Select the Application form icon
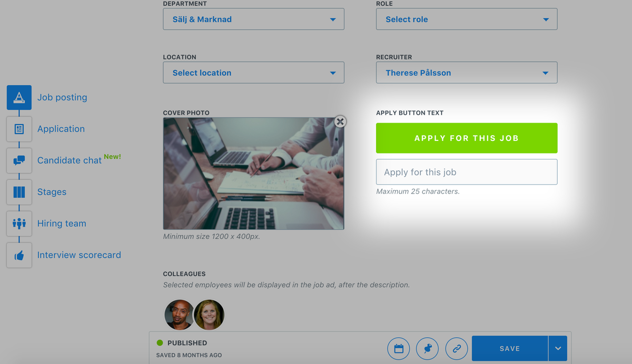This screenshot has width=632, height=364. [19, 129]
